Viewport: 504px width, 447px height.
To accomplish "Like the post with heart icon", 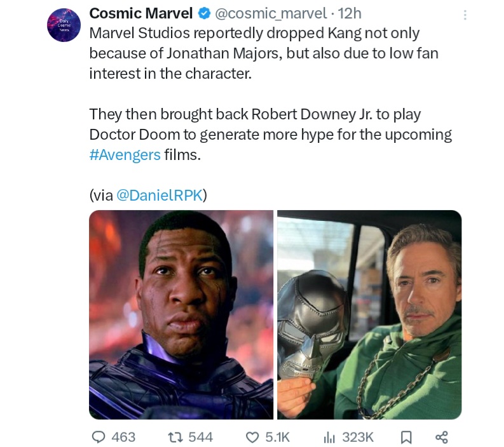I will 252,437.
